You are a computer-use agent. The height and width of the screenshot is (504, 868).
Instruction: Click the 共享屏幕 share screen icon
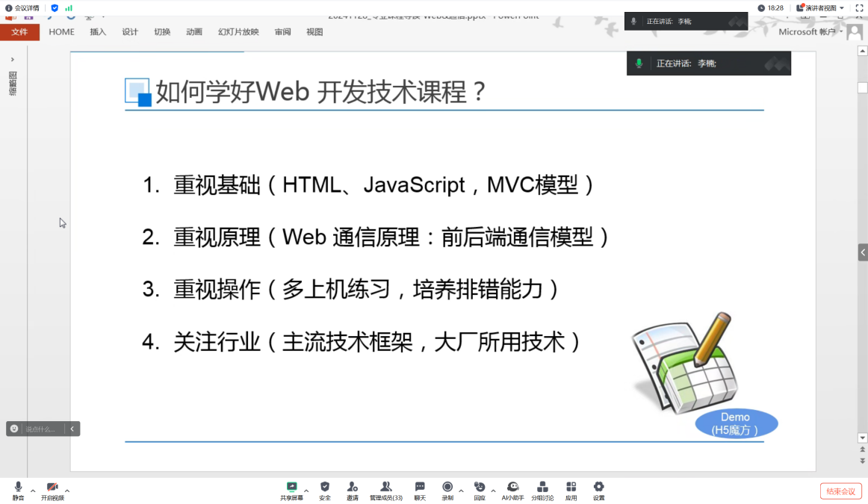[x=291, y=488]
